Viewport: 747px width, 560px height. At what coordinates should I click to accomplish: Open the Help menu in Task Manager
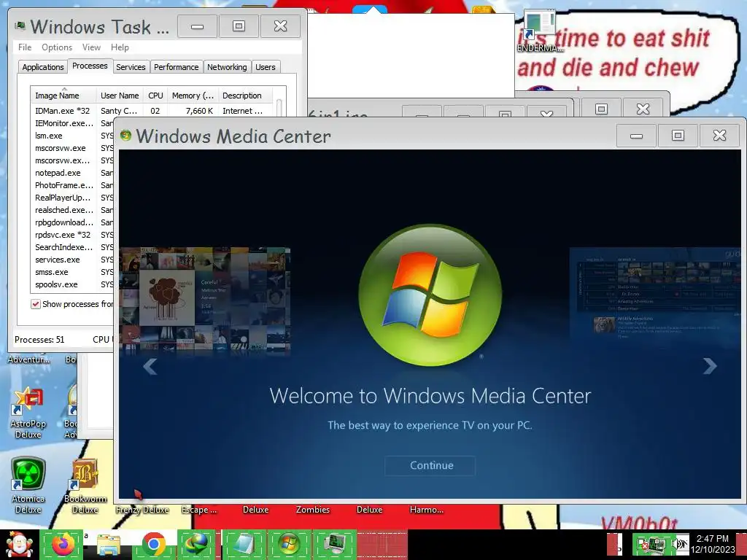point(120,47)
